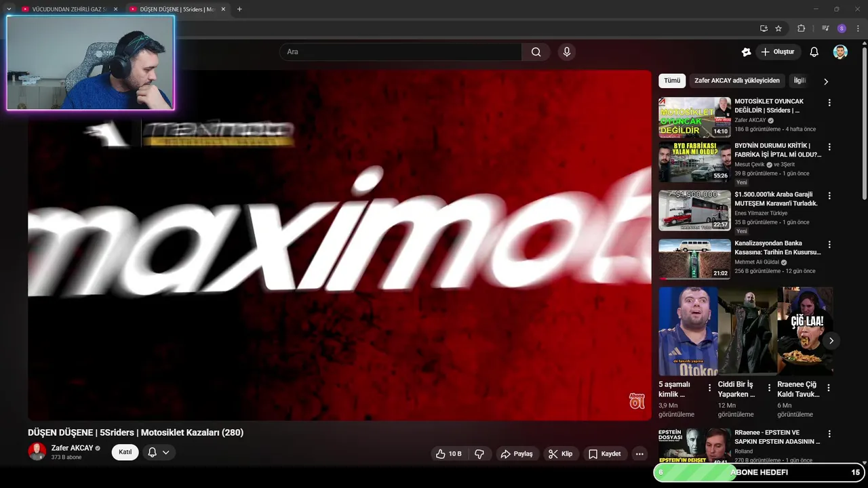Open Zafer AKCAY channel avatar below video

pos(37,452)
